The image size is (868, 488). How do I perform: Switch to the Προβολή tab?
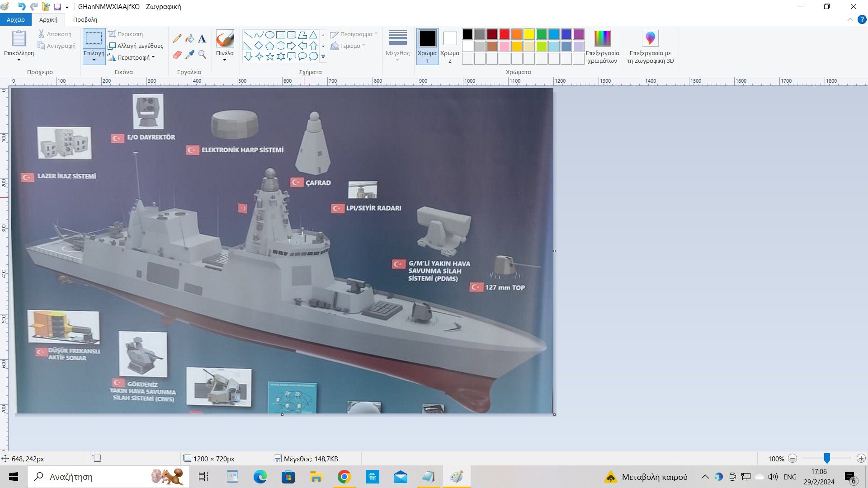click(x=85, y=19)
